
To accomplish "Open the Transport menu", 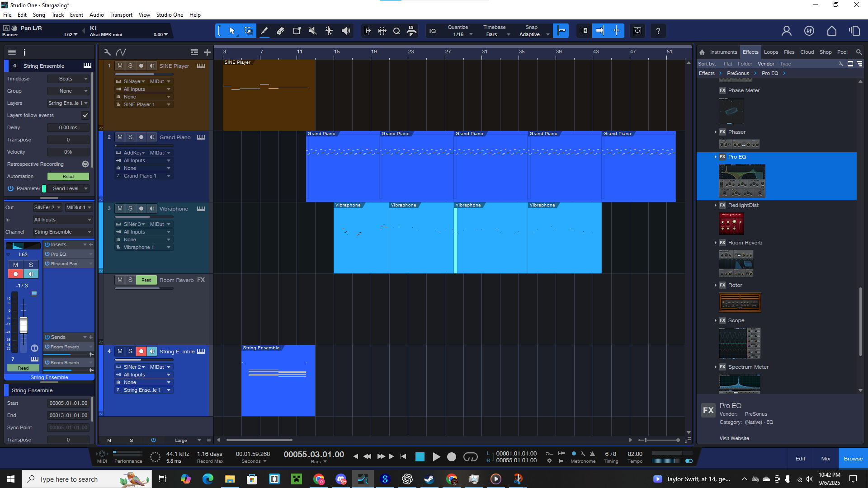I will point(121,15).
